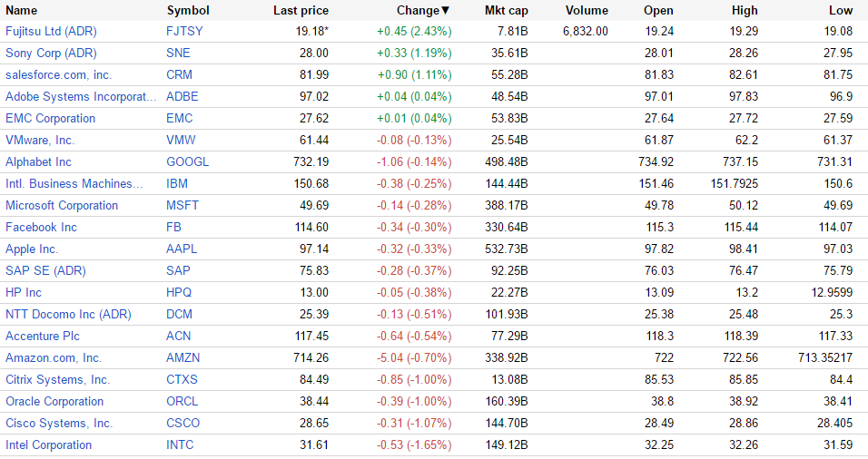The image size is (868, 459).
Task: Select the GOOGL ticker symbol
Action: 187,161
